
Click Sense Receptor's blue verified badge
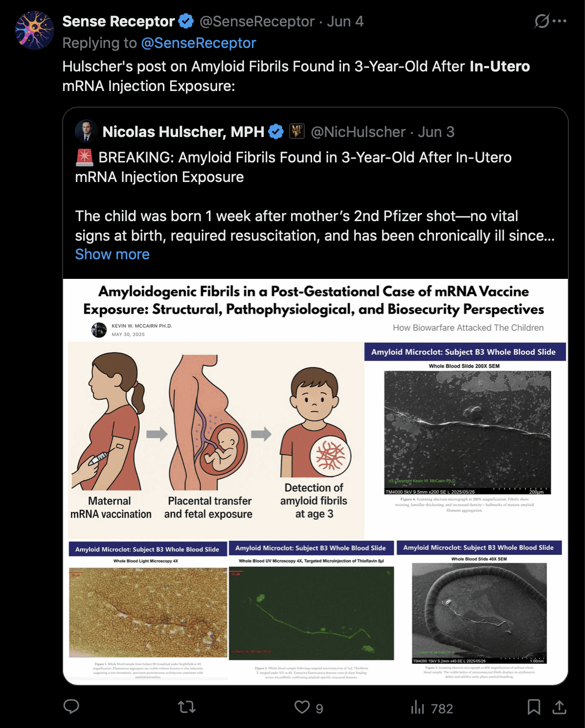pos(186,22)
